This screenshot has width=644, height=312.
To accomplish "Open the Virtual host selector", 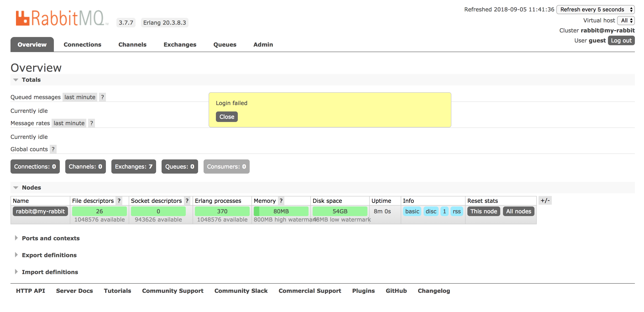I will (626, 21).
